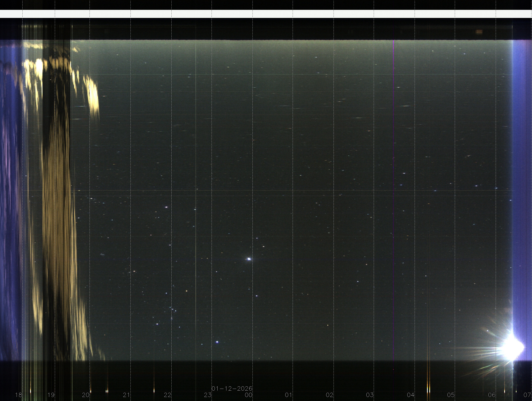Click the 01-12-2026 date label

(x=232, y=388)
